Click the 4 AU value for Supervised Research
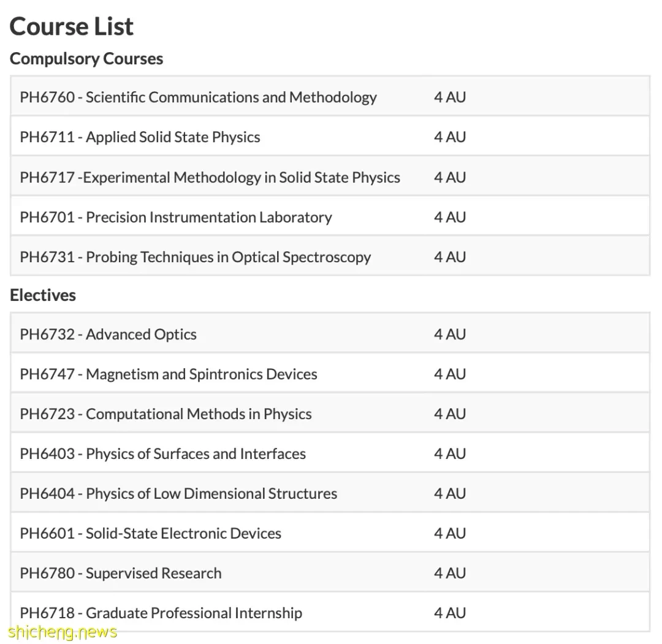The height and width of the screenshot is (644, 662). point(450,573)
